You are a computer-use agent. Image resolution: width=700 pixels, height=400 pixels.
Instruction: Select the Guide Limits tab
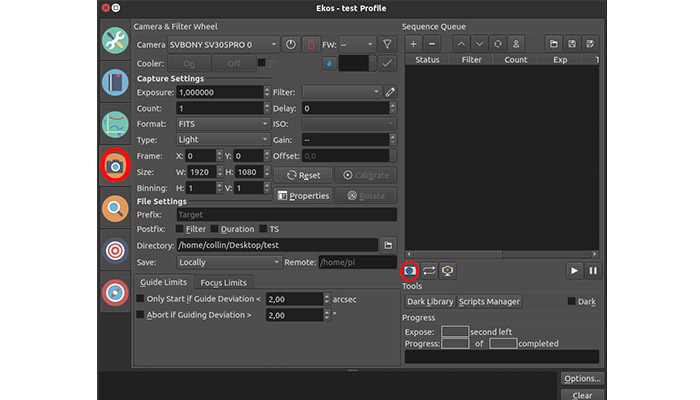(x=164, y=282)
